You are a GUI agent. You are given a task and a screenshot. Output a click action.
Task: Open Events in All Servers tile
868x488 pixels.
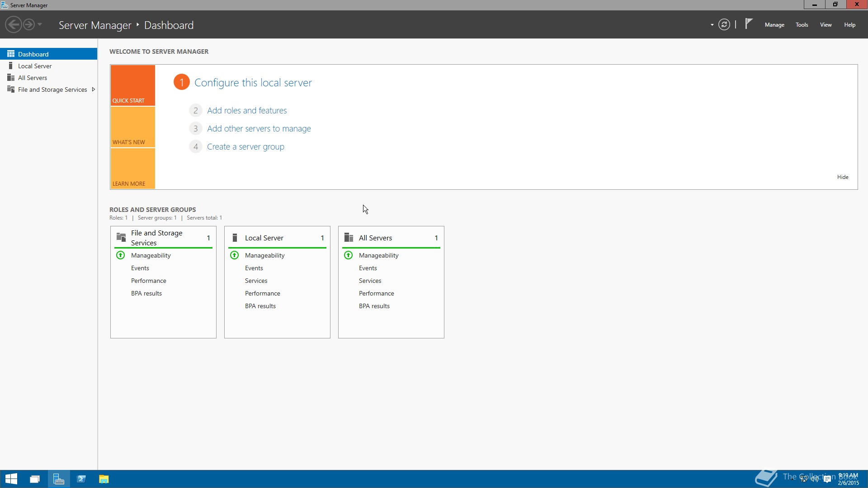click(368, 268)
